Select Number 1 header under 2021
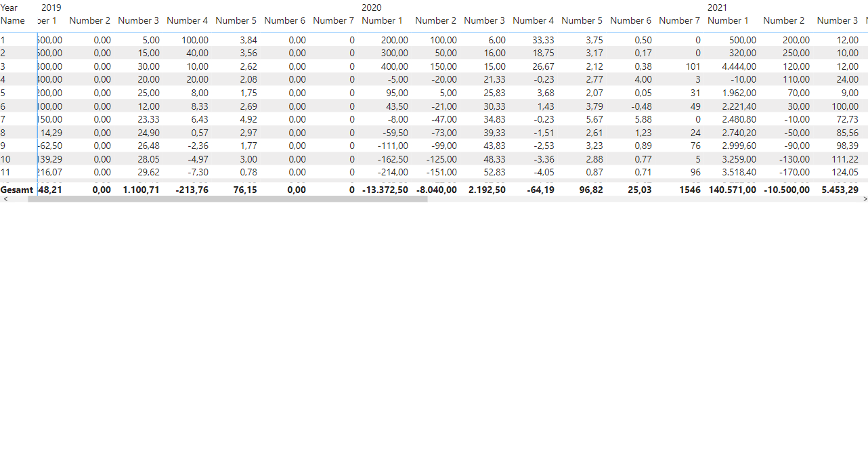 coord(729,20)
